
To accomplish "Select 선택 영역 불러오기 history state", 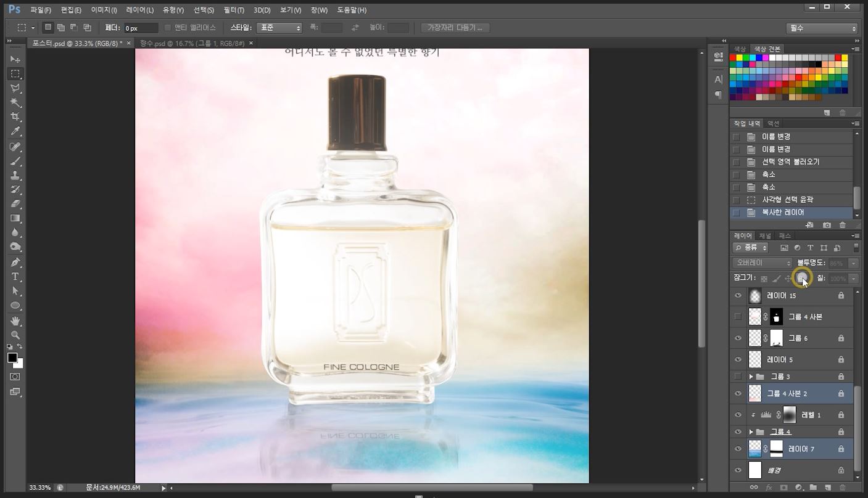I will [791, 162].
